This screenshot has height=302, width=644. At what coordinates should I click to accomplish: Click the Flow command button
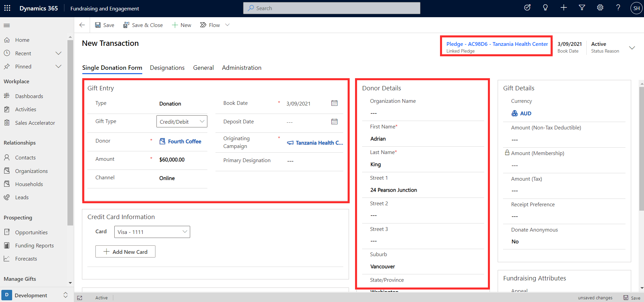point(210,25)
